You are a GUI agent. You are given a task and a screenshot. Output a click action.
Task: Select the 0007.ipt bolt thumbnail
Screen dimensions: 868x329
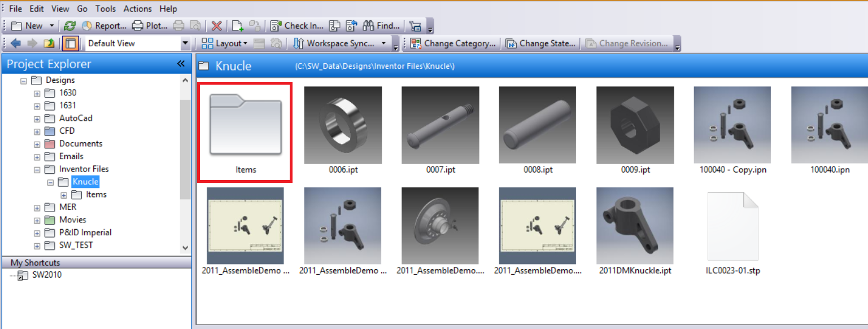click(x=440, y=125)
